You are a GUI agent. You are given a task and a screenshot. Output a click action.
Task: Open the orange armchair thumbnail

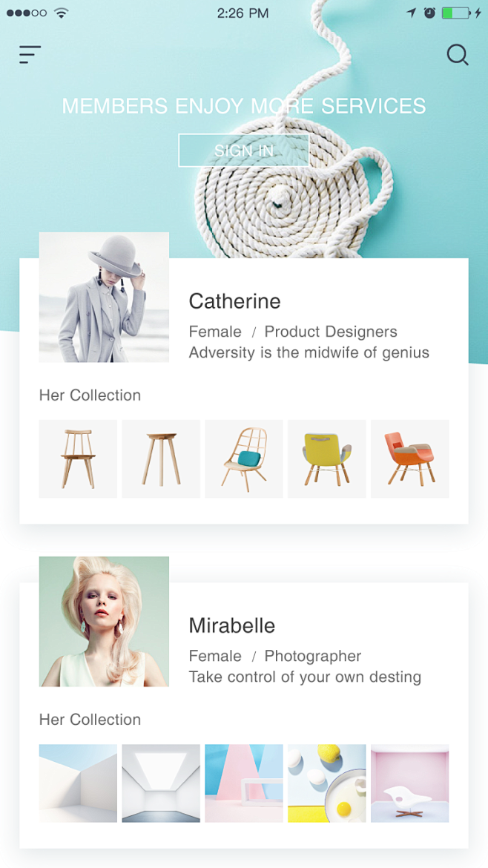(x=410, y=459)
